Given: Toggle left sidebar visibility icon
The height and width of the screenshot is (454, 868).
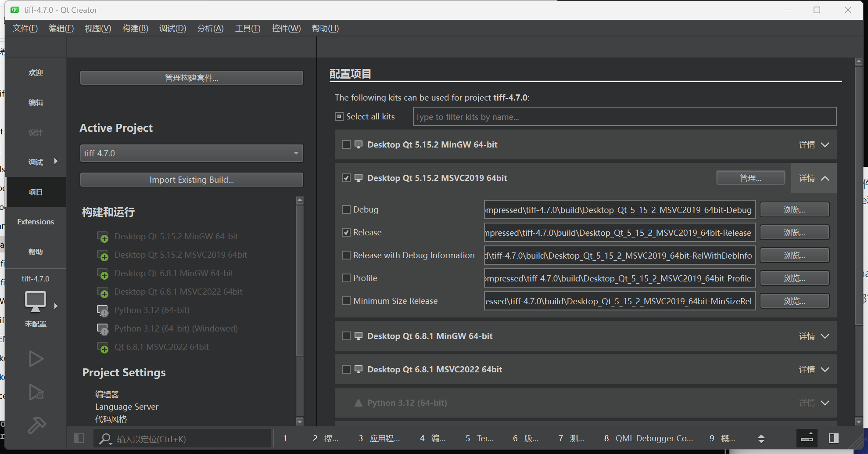Looking at the screenshot, I should tap(79, 438).
